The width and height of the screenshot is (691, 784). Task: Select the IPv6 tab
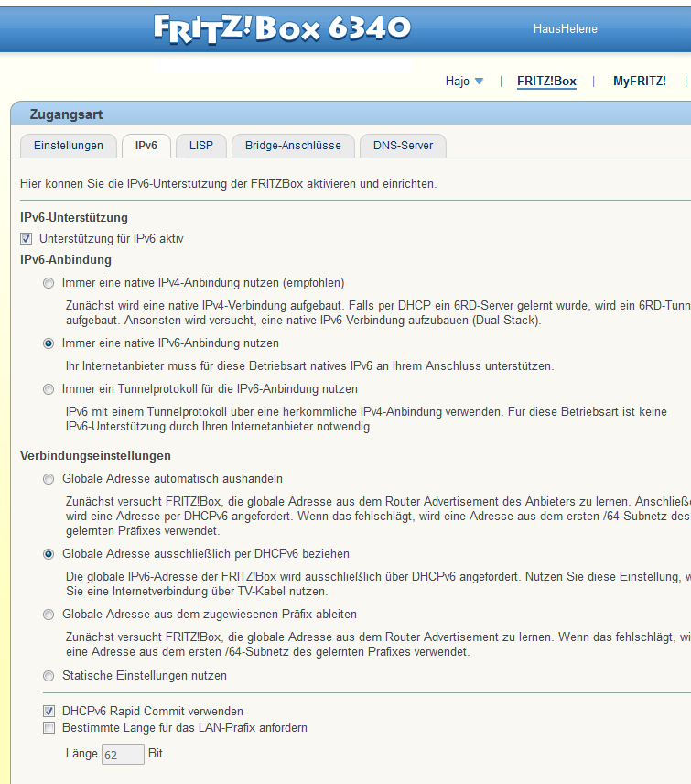click(146, 146)
